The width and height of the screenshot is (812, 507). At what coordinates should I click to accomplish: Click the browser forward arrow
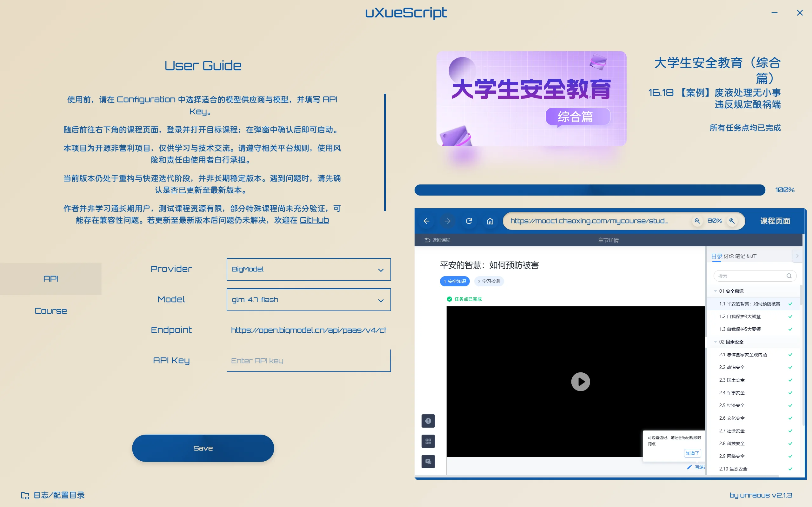click(447, 221)
